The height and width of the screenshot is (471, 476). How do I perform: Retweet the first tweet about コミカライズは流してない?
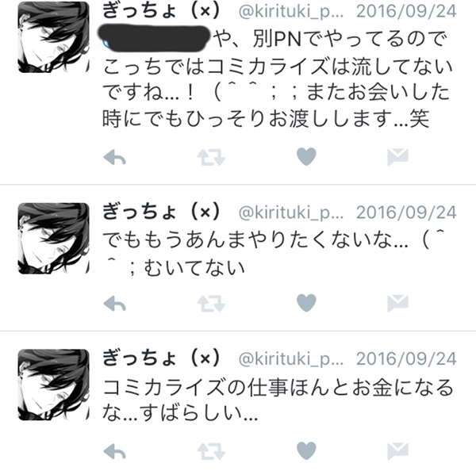pos(211,157)
